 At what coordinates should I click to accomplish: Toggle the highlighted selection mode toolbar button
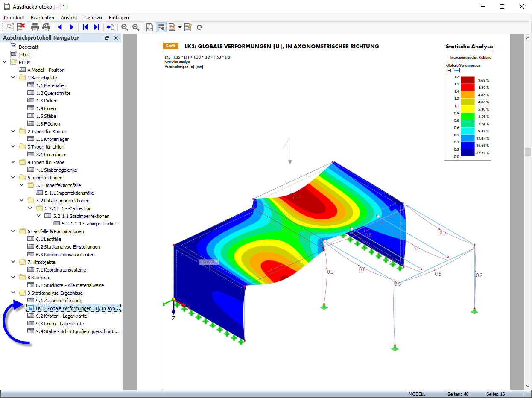coord(161,27)
